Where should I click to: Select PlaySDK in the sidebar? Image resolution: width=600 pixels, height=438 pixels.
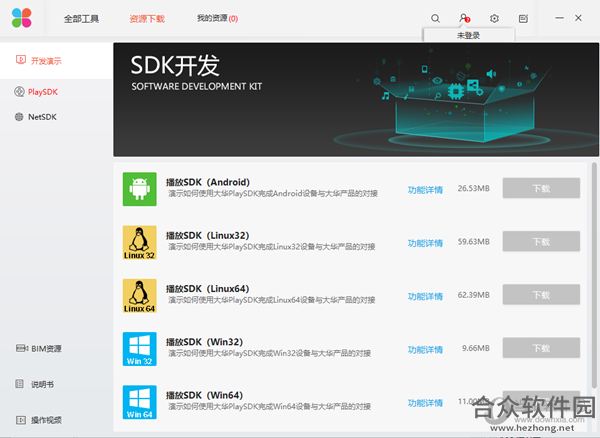42,92
